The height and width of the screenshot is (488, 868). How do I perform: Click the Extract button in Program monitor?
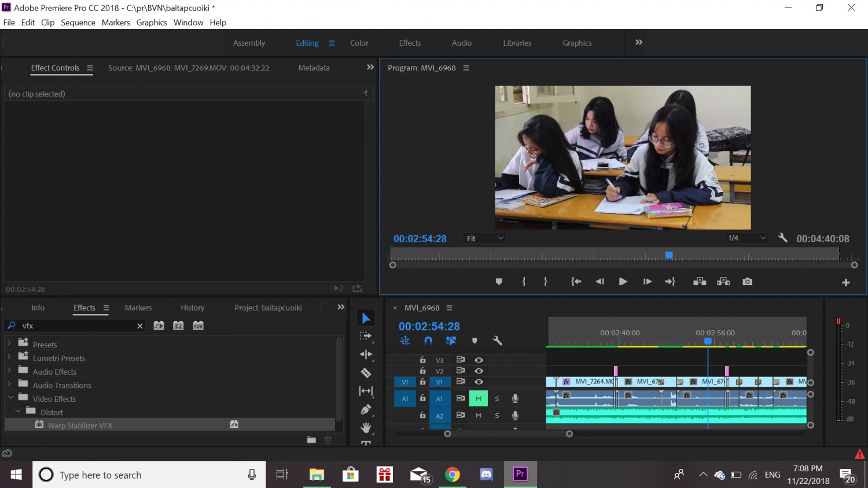pyautogui.click(x=723, y=282)
